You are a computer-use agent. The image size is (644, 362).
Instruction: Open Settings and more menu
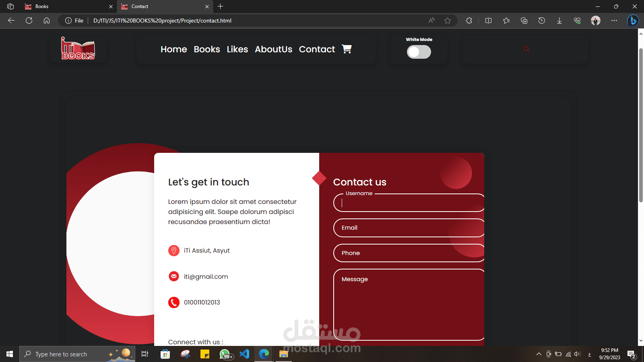tap(614, 21)
